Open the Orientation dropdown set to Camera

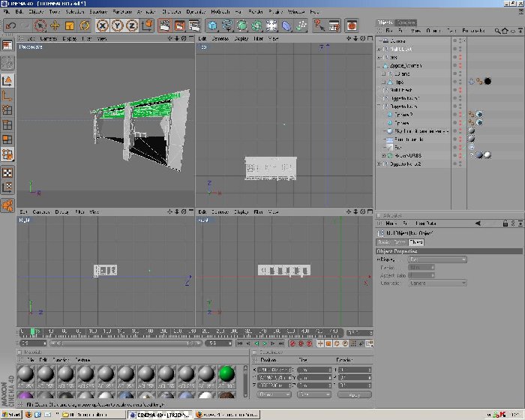tap(437, 283)
